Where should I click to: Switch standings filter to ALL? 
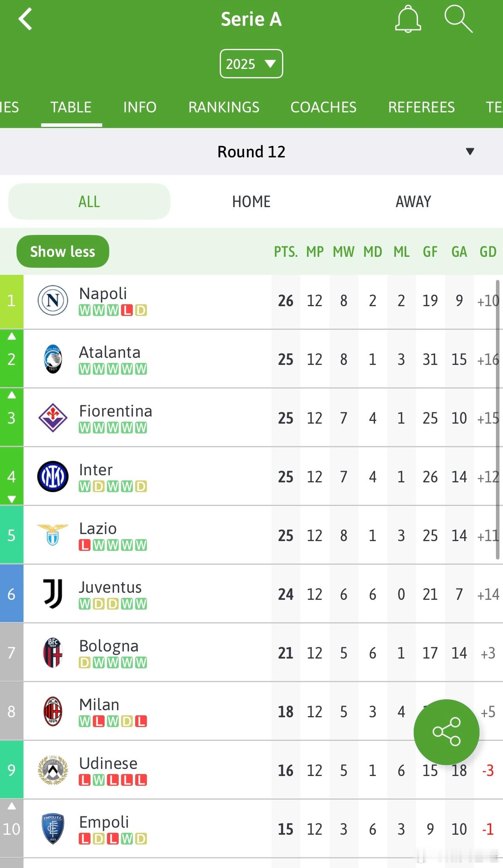pos(89,202)
